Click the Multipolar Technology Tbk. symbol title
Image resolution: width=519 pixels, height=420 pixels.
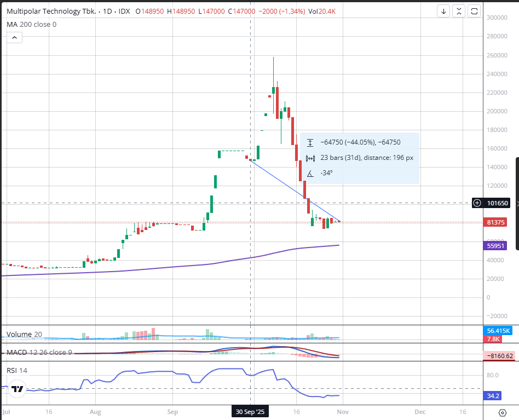[51, 11]
